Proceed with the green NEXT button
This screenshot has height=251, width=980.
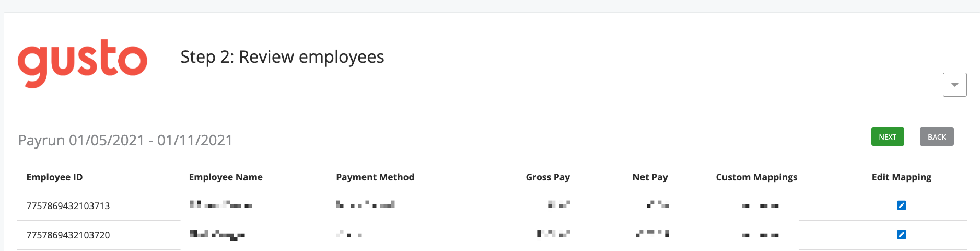(x=888, y=136)
